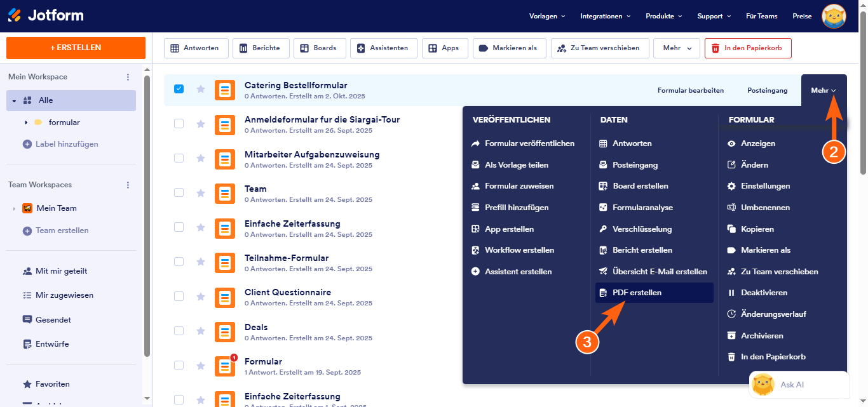Open the Integrationen dropdown in header
Image resolution: width=868 pixels, height=407 pixels.
coord(606,16)
